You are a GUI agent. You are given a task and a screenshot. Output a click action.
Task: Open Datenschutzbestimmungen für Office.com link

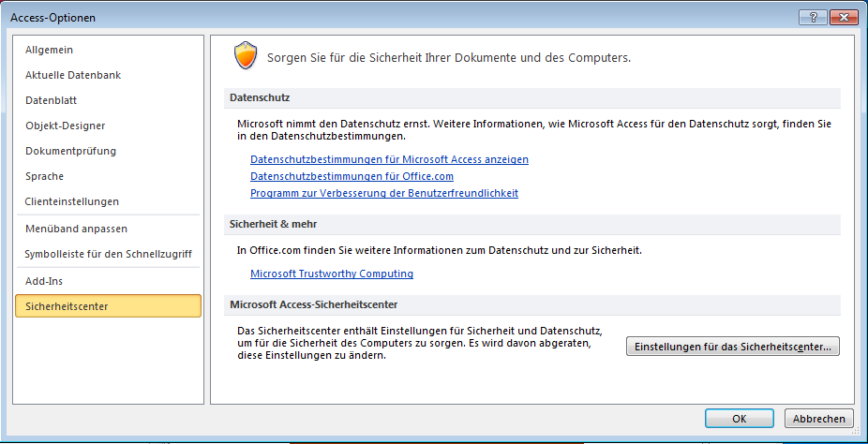(x=352, y=176)
